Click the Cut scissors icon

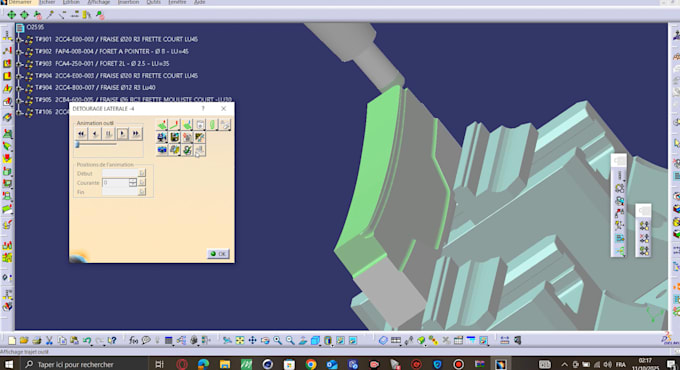point(49,341)
